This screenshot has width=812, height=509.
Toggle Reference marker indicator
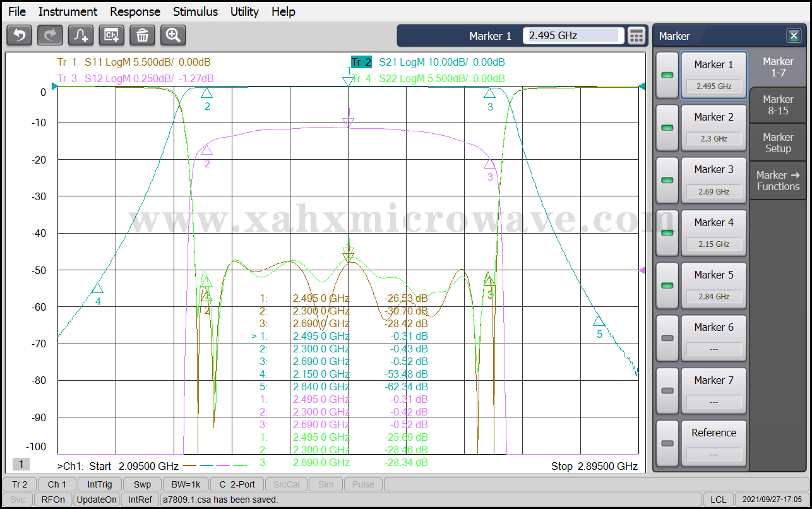pyautogui.click(x=667, y=443)
